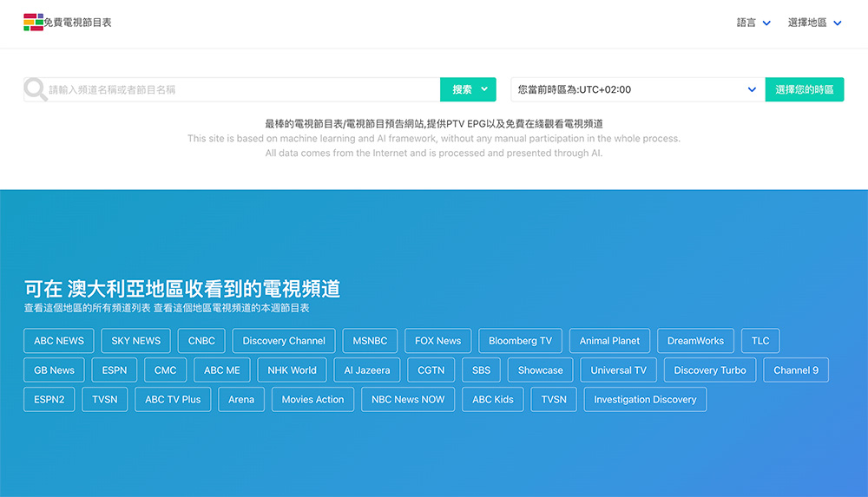Select the Universal TV channel

point(618,369)
